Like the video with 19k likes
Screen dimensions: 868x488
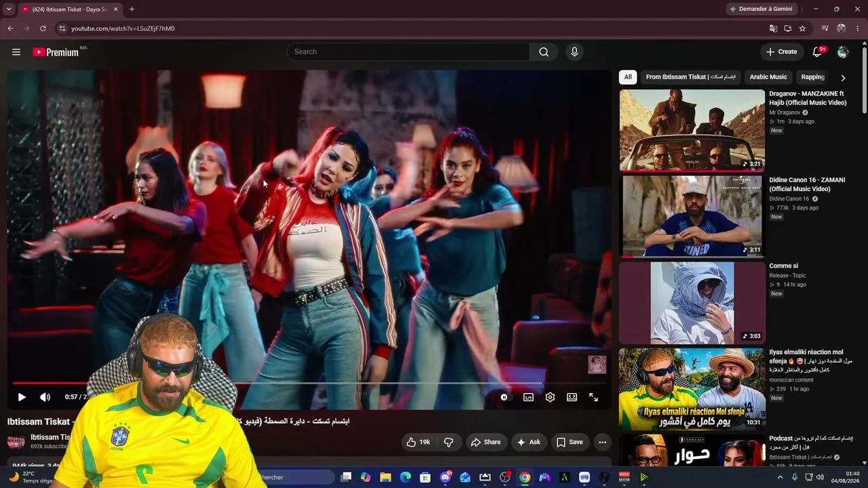click(418, 442)
